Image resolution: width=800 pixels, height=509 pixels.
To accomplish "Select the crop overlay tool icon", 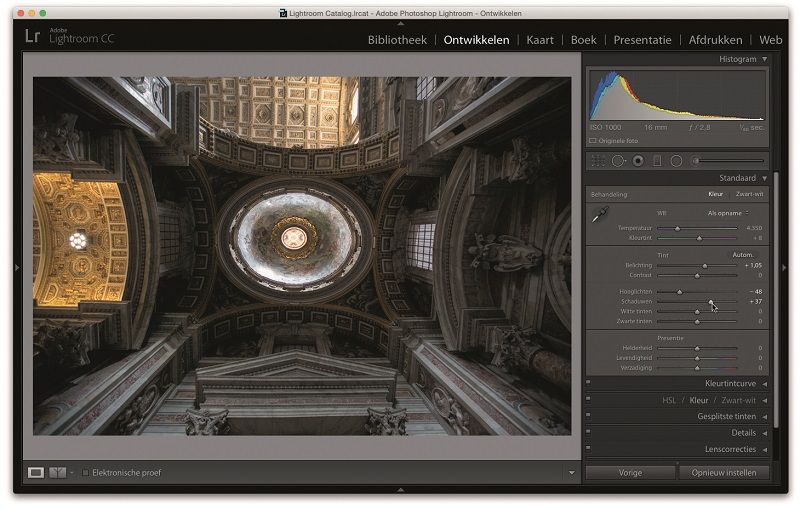I will click(x=598, y=160).
